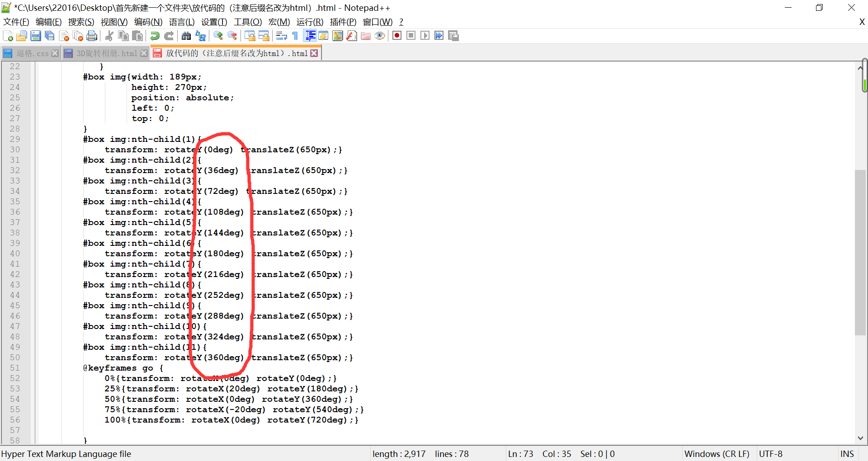Toggle the INS insert mode indicator
The width and height of the screenshot is (868, 461).
(847, 454)
